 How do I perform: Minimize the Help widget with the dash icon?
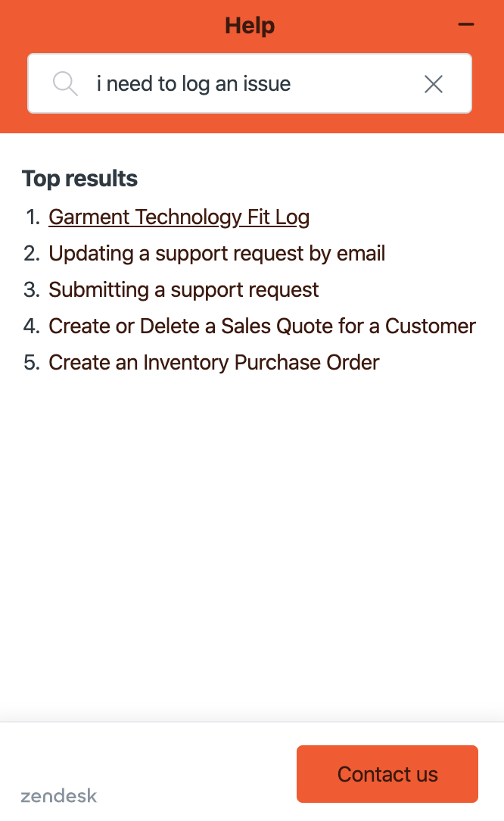tap(465, 24)
